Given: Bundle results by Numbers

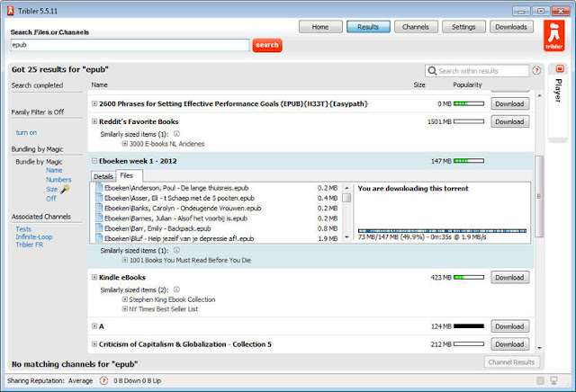Looking at the screenshot, I should point(58,180).
